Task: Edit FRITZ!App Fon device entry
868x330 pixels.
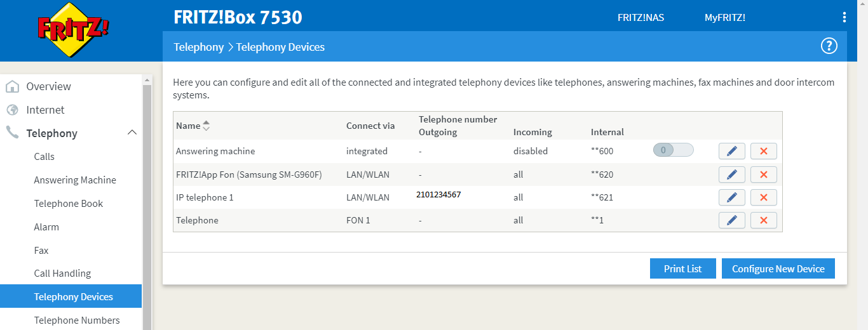Action: [731, 175]
